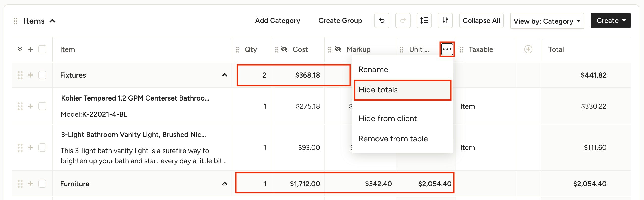The height and width of the screenshot is (200, 644).
Task: Tick the Furniture category checkbox
Action: pyautogui.click(x=42, y=184)
